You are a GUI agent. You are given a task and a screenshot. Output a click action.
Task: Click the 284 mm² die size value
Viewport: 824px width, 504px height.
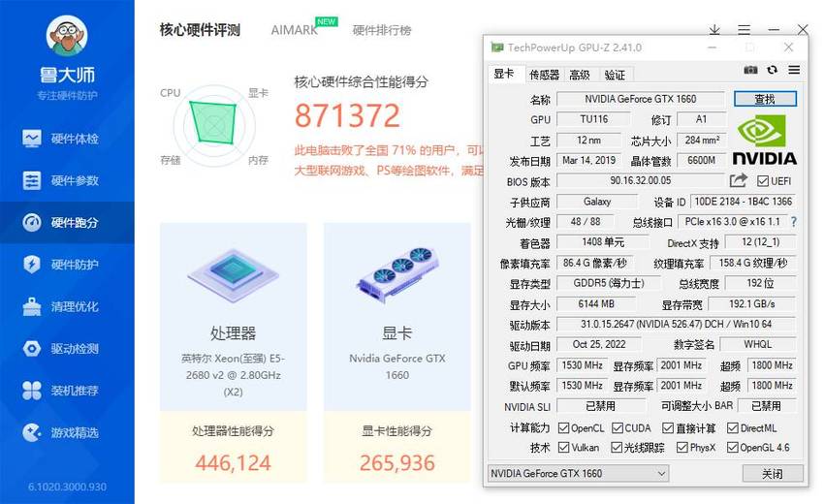tap(702, 140)
